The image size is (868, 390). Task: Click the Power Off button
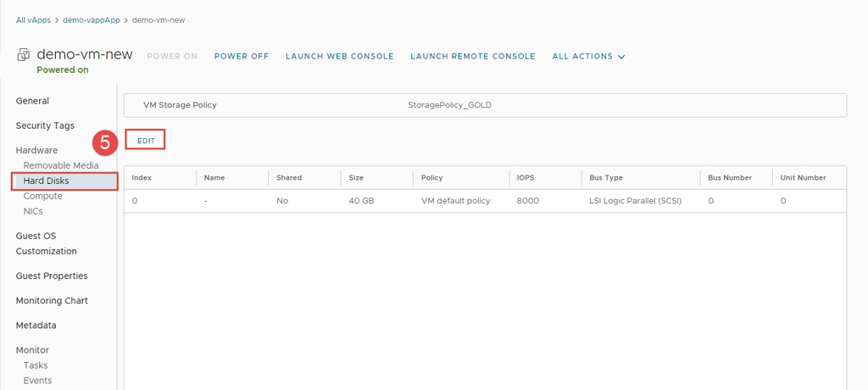click(x=241, y=57)
